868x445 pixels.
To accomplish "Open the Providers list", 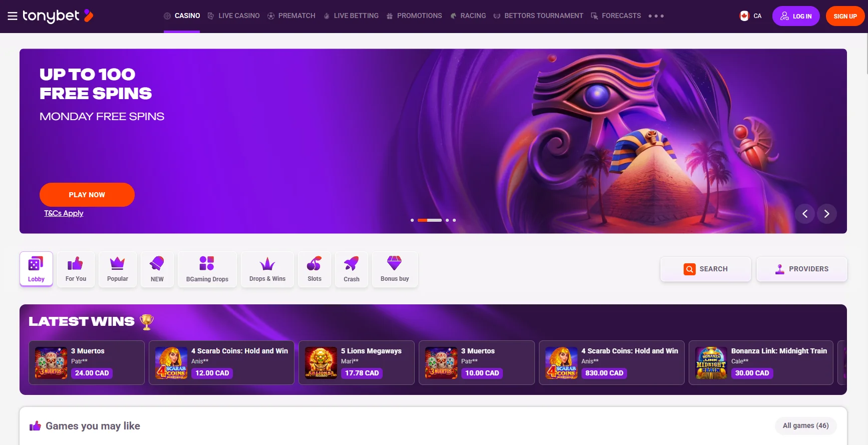I will (x=802, y=269).
